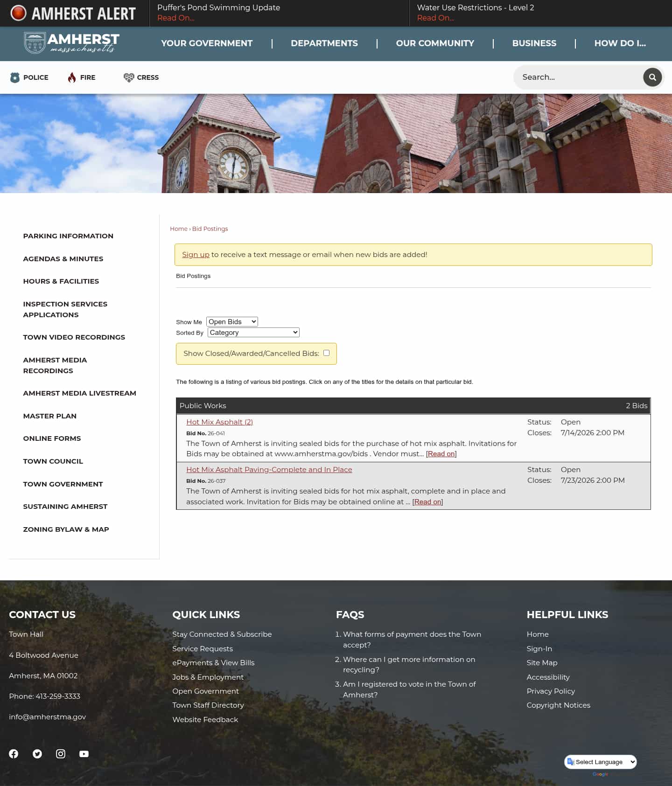Click the red Amherst Alert indicator icon
The image size is (672, 786).
pyautogui.click(x=18, y=13)
